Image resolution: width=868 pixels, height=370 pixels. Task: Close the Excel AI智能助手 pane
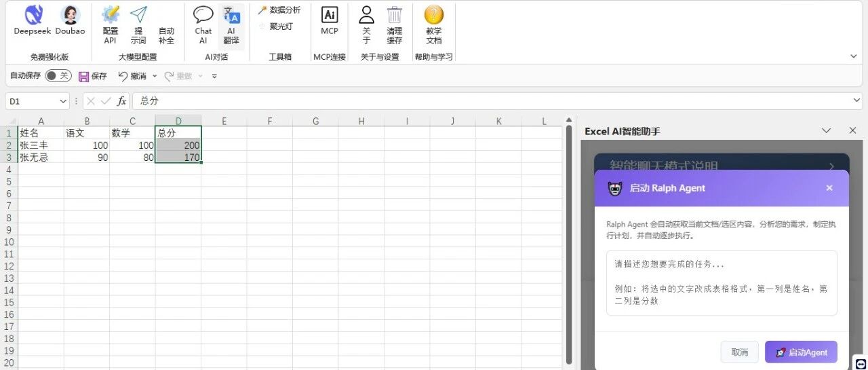click(x=853, y=130)
